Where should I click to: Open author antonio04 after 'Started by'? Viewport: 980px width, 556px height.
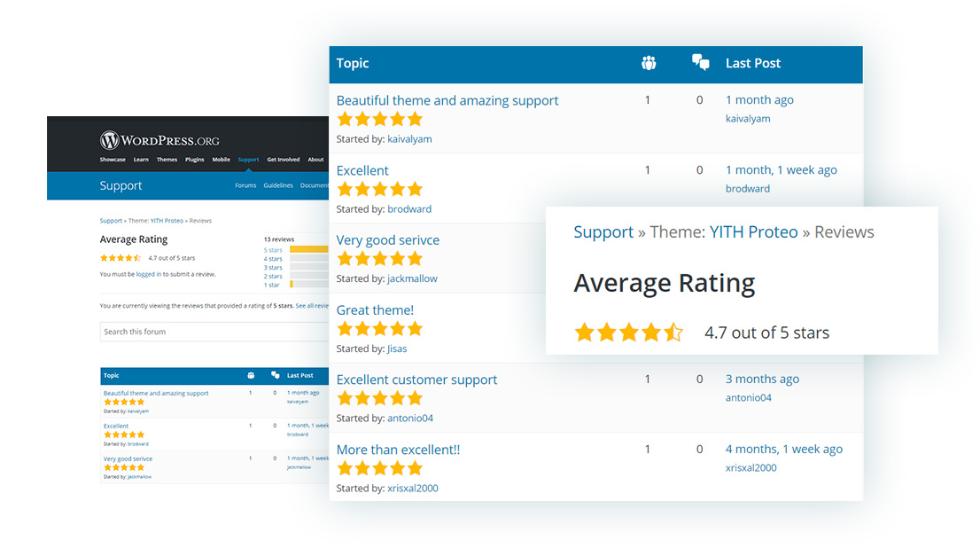click(410, 418)
